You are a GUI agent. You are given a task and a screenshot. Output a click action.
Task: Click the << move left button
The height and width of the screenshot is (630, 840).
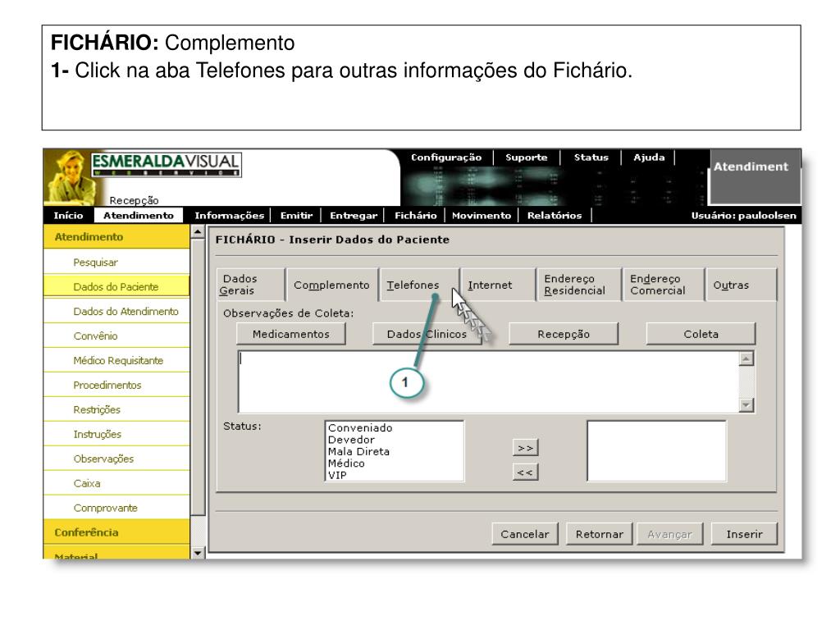pyautogui.click(x=525, y=472)
